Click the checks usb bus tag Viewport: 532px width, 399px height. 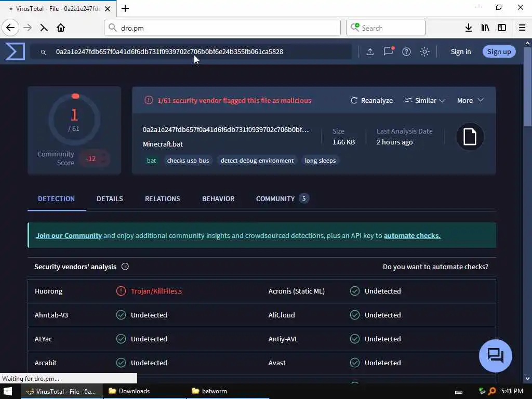click(188, 161)
